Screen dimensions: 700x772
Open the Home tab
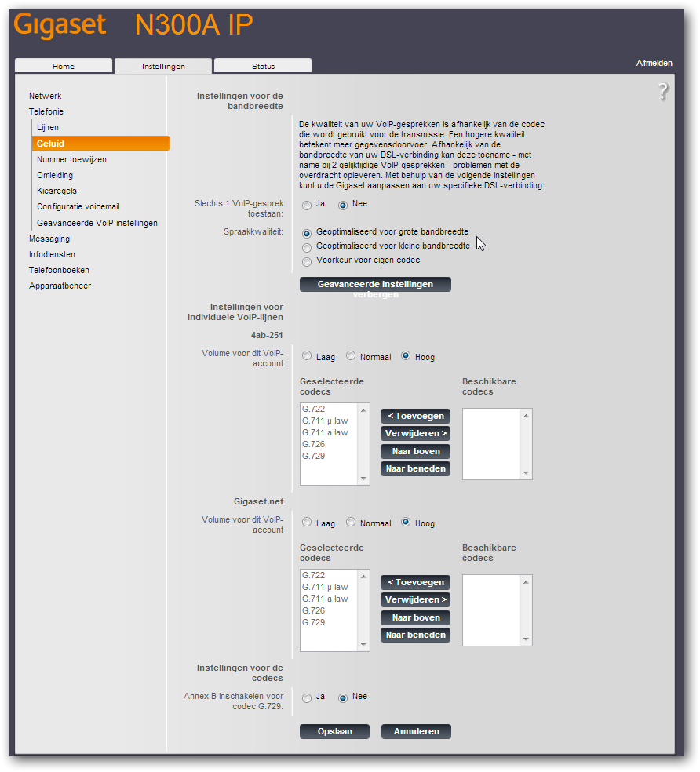[x=64, y=67]
